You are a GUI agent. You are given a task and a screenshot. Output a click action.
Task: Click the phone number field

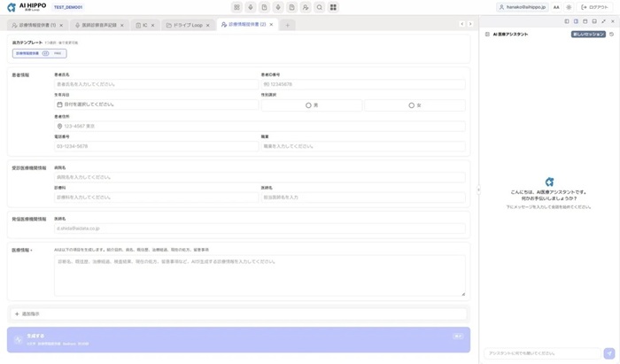click(x=156, y=146)
